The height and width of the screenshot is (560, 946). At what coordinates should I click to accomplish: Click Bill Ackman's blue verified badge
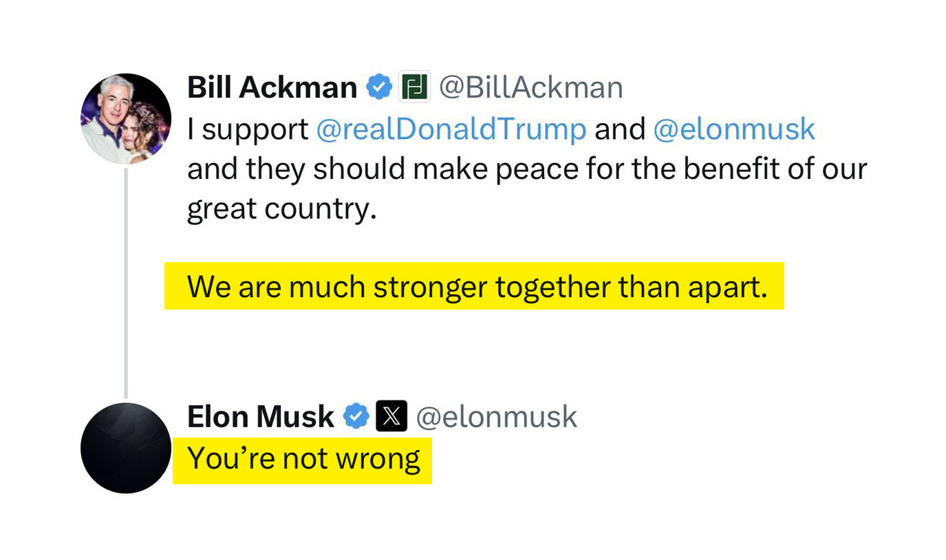pyautogui.click(x=379, y=88)
